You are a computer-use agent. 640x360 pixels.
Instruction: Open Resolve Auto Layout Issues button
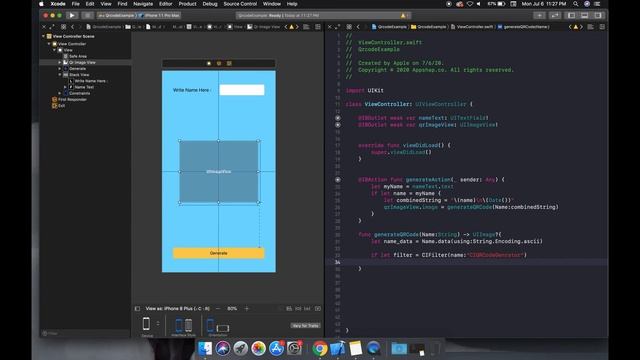307,309
